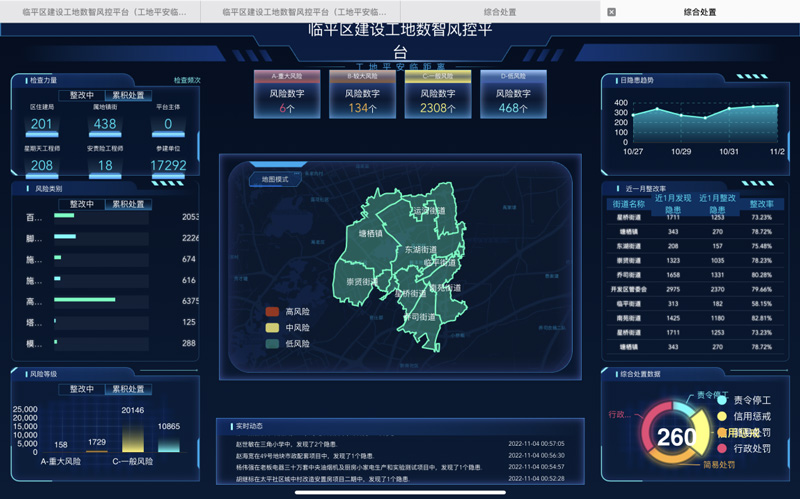
Task: Click the red 高风险 legend swatch
Action: coord(272,312)
